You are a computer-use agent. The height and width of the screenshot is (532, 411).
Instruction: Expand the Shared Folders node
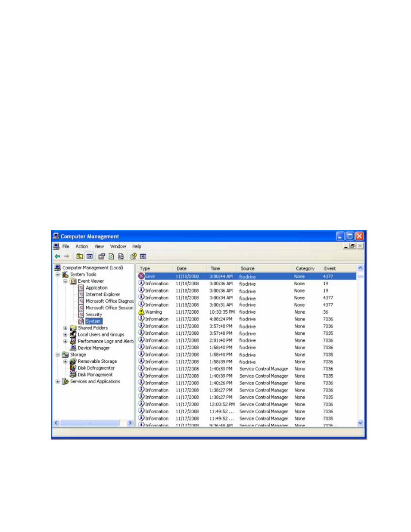(65, 328)
